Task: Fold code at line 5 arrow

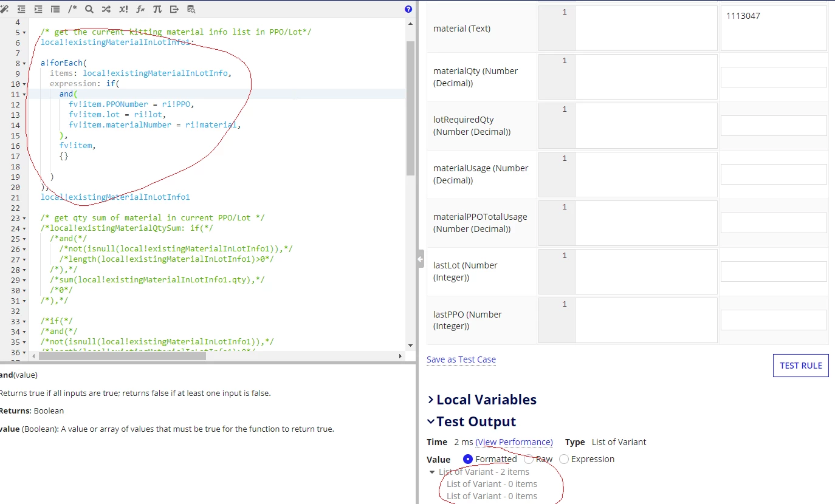Action: click(x=24, y=32)
